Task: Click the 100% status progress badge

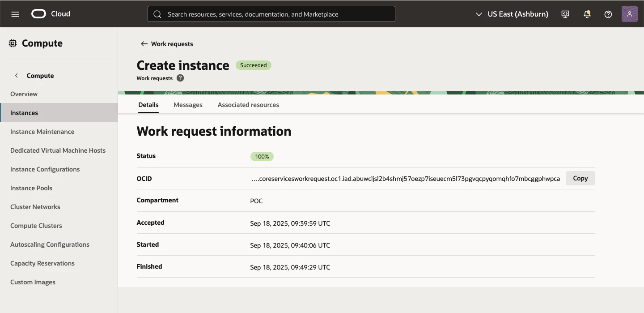Action: [262, 157]
